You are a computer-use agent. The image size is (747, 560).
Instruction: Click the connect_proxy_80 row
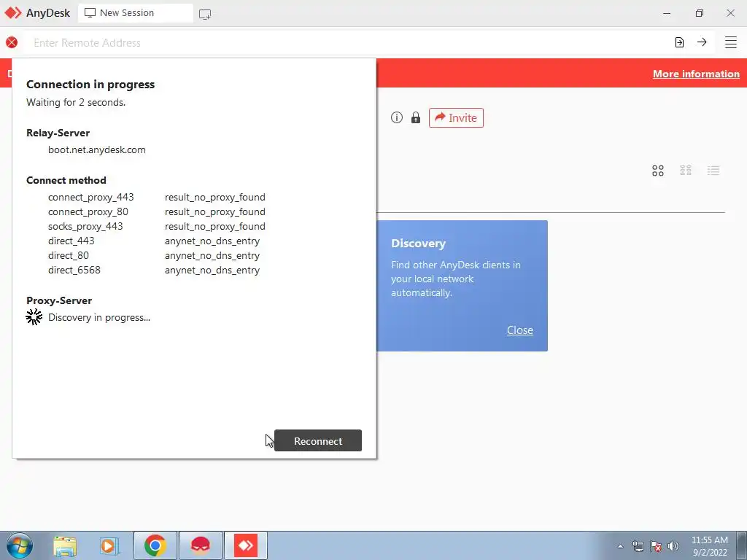[x=157, y=211]
